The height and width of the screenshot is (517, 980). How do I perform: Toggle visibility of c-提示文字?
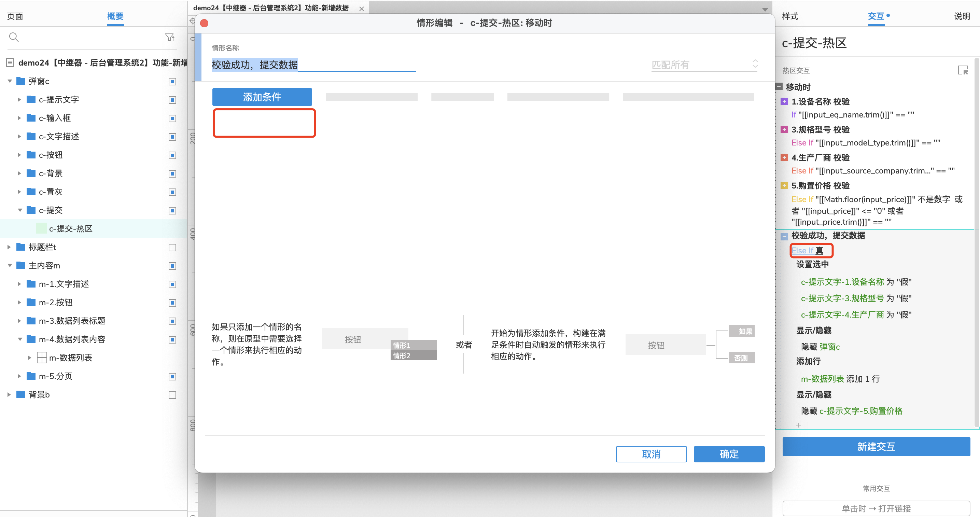click(172, 100)
